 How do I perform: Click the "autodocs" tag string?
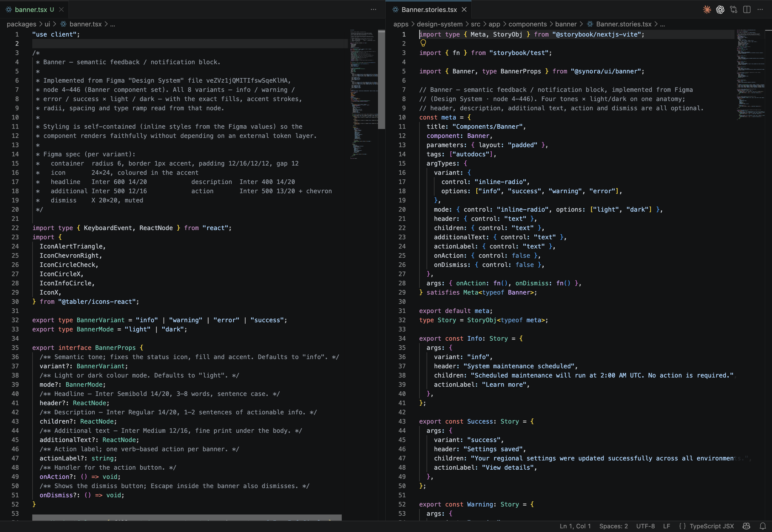pos(471,154)
